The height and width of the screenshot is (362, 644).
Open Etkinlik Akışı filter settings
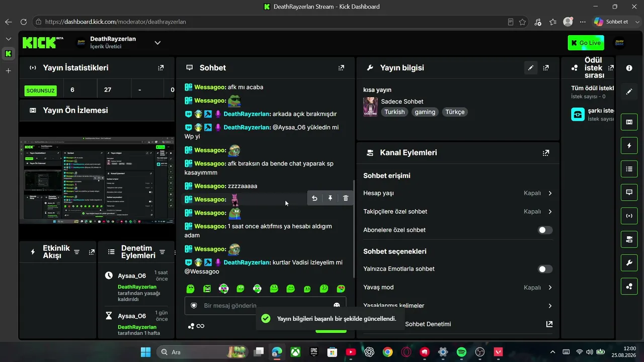(76, 252)
